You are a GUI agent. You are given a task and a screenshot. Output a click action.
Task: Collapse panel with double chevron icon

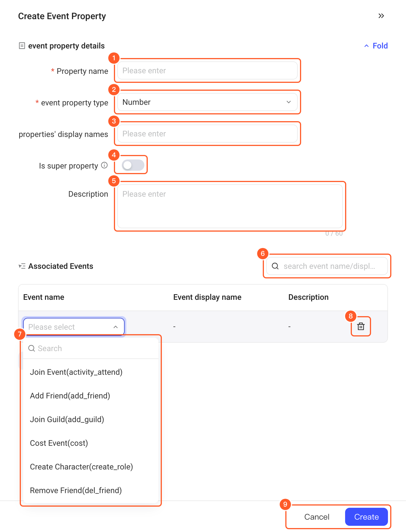[381, 16]
